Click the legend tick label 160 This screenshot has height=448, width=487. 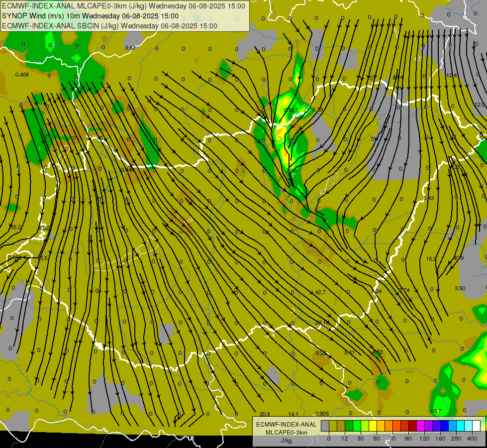click(440, 439)
